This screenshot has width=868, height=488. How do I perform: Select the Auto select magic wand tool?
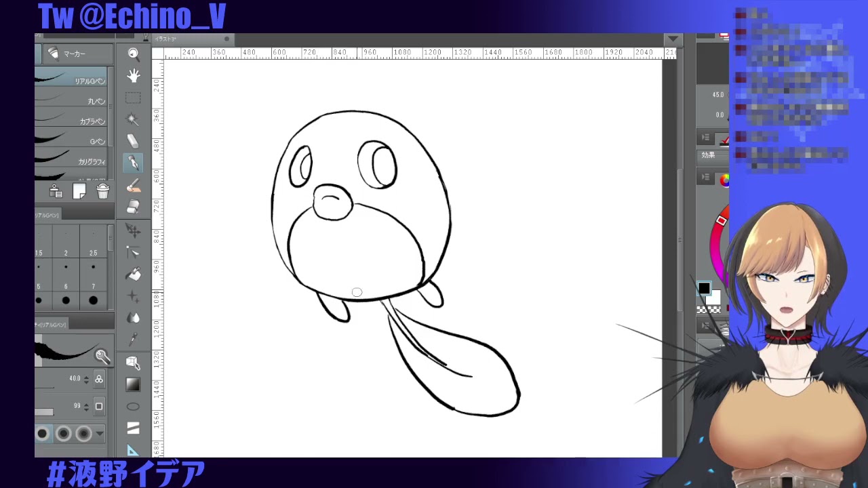click(133, 119)
